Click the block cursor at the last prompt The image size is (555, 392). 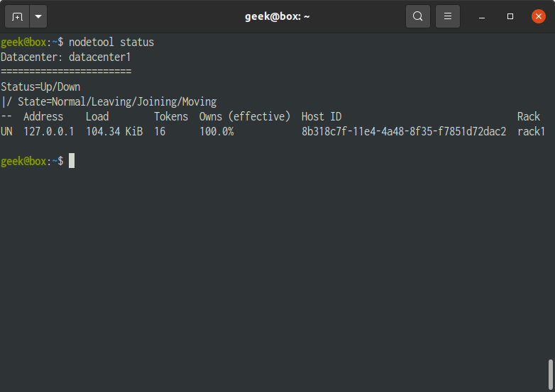[72, 161]
